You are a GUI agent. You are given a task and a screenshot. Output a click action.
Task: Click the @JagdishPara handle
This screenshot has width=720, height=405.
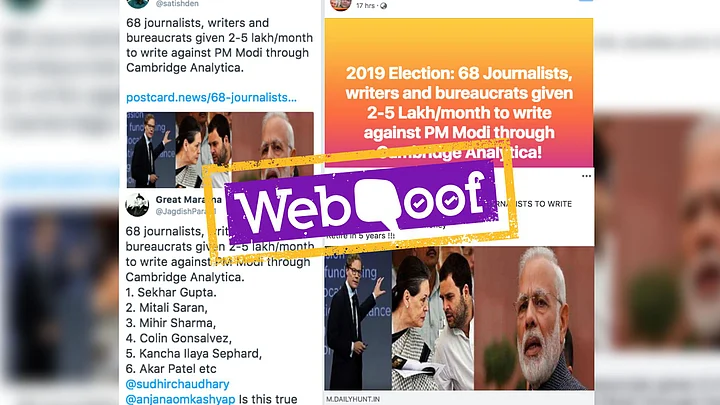point(186,211)
